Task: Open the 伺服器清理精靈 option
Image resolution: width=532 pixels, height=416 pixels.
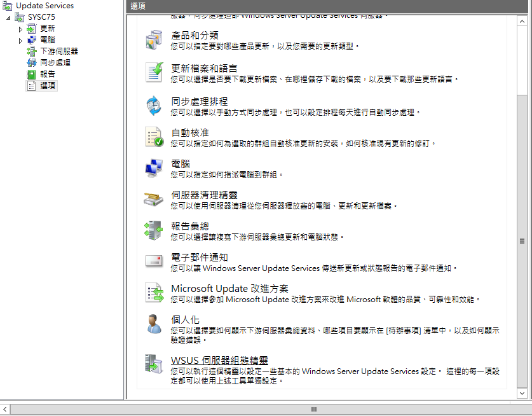Action: click(204, 195)
